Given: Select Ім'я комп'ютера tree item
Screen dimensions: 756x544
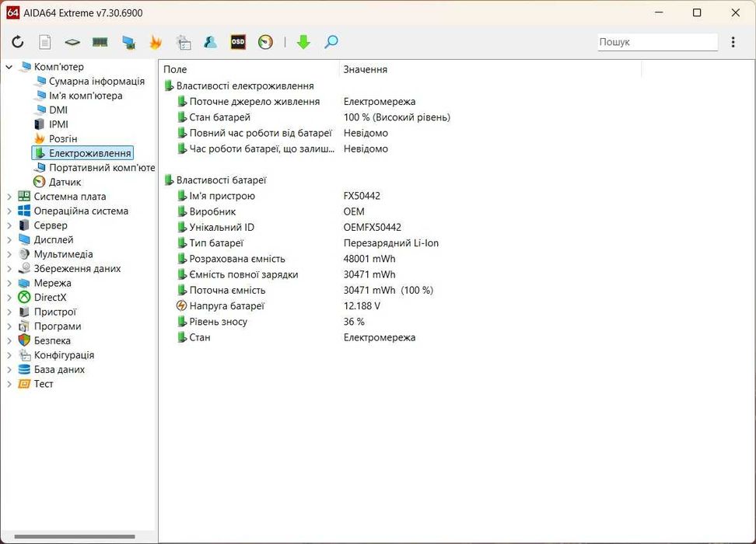Looking at the screenshot, I should 86,96.
